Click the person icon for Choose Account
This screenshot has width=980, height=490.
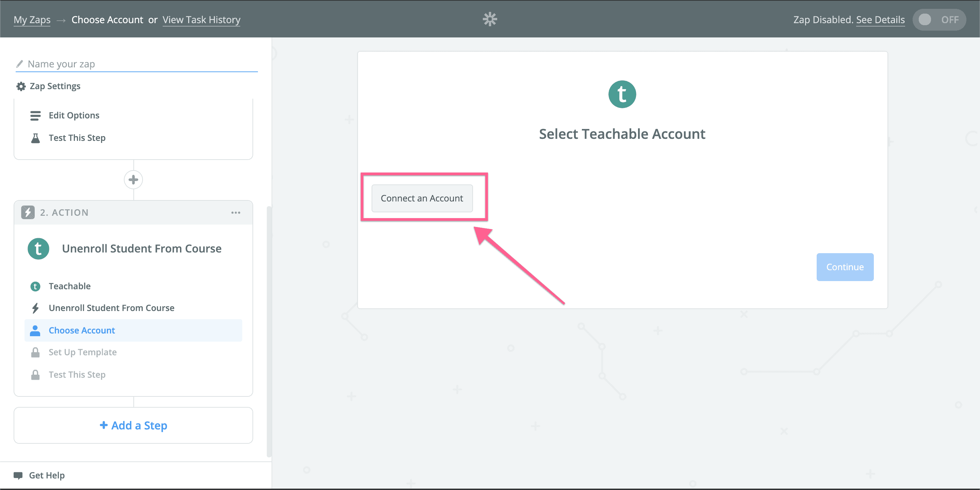[x=35, y=331]
